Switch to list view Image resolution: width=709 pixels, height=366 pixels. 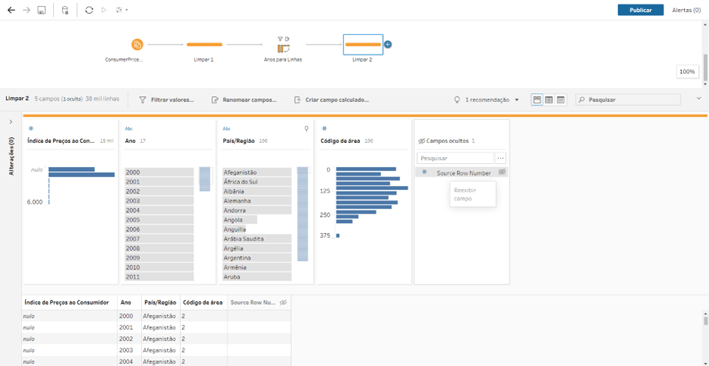[x=561, y=100]
